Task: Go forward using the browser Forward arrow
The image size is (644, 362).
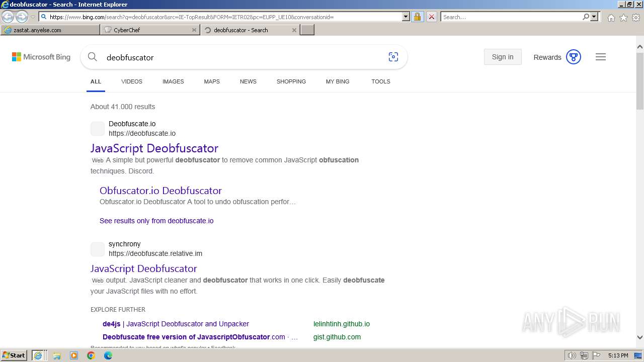Action: coord(22,17)
